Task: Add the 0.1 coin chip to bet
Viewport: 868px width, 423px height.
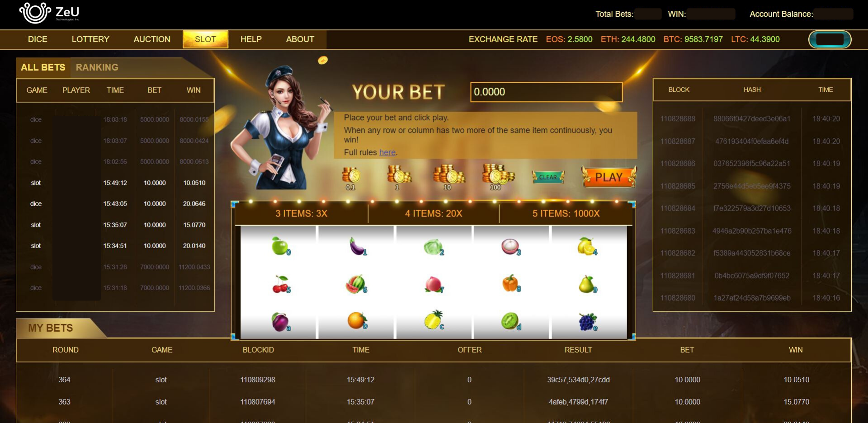Action: (350, 178)
